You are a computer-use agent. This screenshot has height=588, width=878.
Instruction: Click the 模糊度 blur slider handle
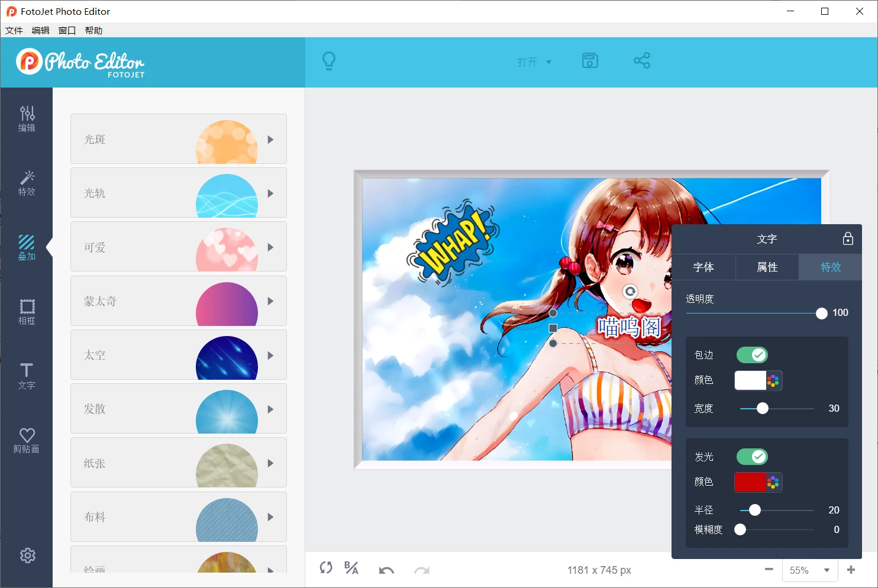point(740,529)
